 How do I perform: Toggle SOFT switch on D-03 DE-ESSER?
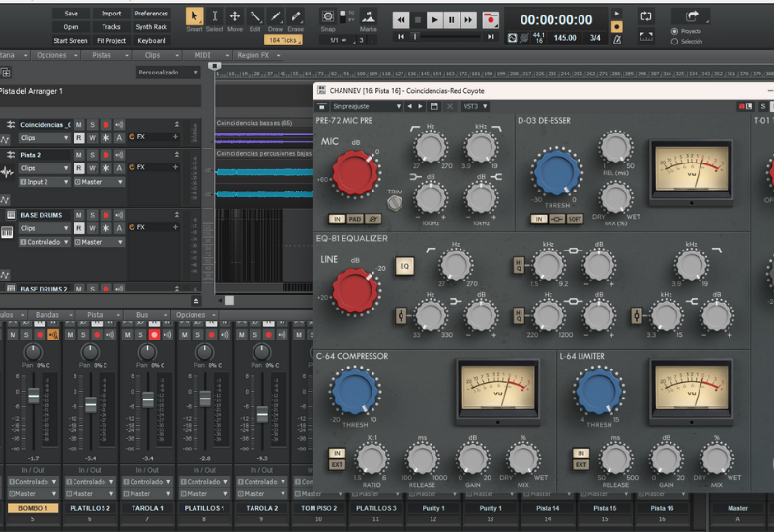click(x=575, y=219)
